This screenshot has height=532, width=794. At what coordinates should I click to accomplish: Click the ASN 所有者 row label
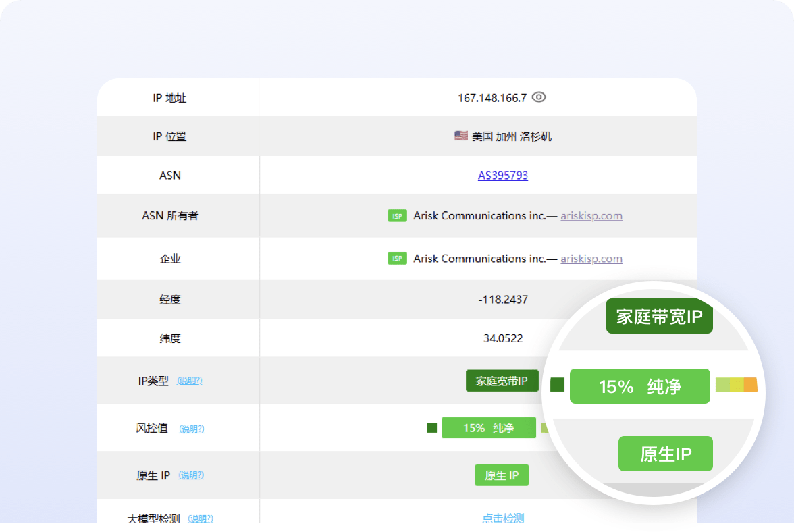[169, 215]
